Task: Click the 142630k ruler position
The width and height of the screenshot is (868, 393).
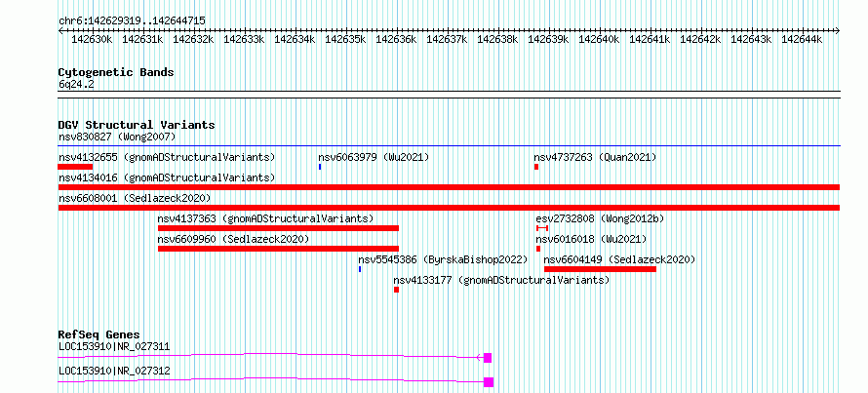Action: (92, 39)
